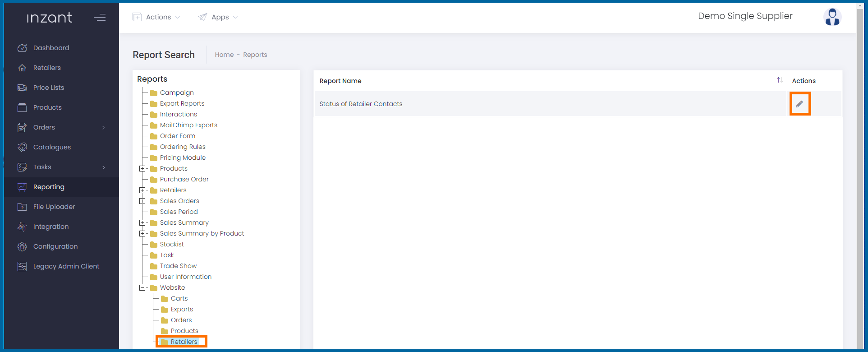This screenshot has width=868, height=352.
Task: Open Catalogues from sidebar menu
Action: coord(52,147)
